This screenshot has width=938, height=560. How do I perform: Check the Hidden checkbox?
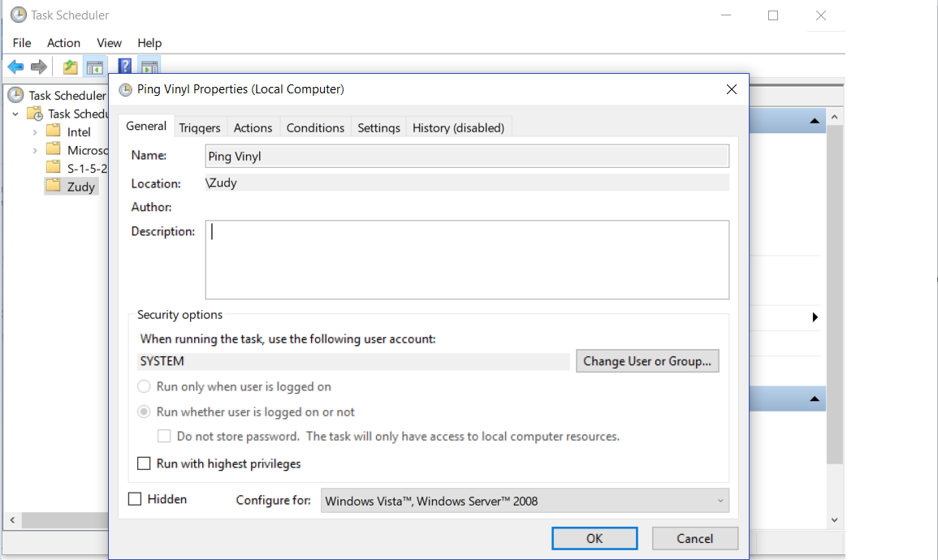pos(136,499)
